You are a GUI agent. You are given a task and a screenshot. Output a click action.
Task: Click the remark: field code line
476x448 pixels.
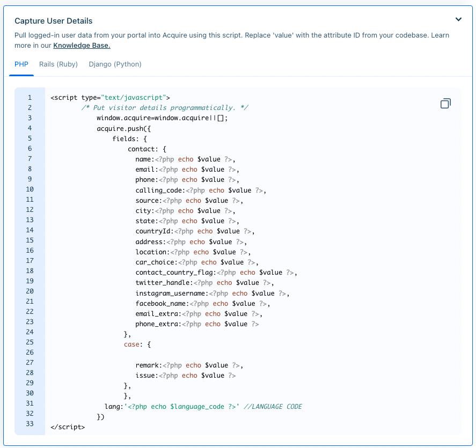point(189,365)
